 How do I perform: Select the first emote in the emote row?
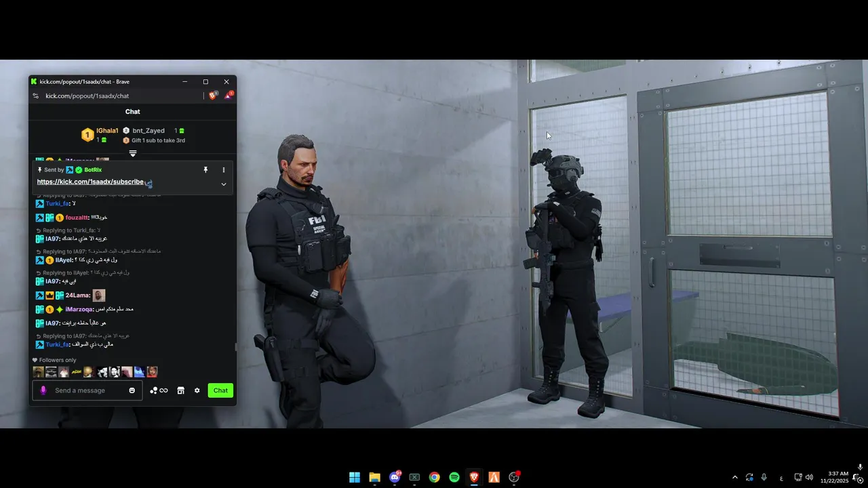tap(38, 371)
